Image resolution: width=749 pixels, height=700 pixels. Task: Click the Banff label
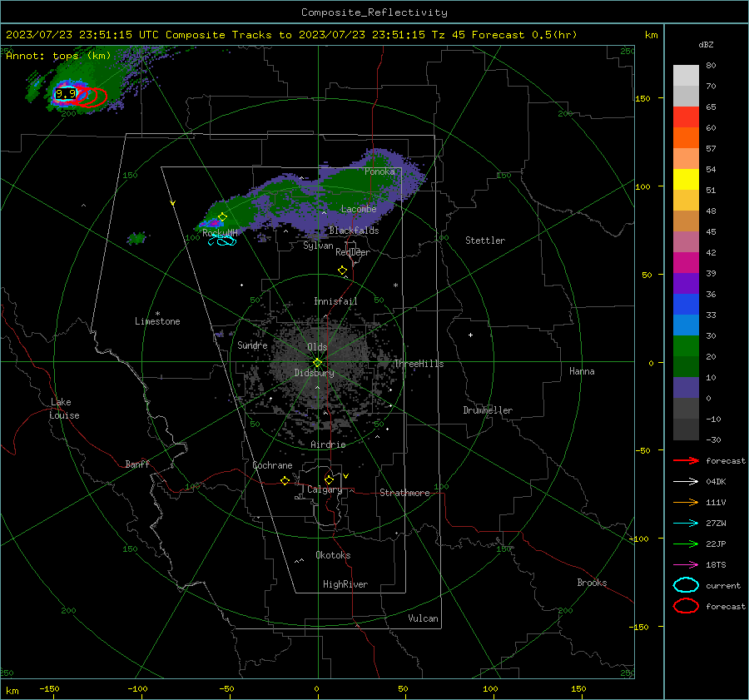(137, 464)
